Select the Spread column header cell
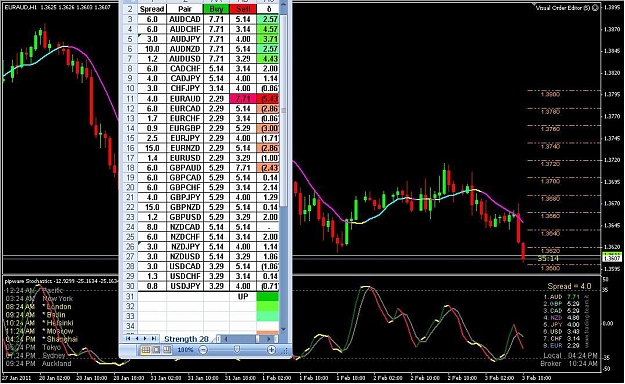Image resolution: width=625 pixels, height=384 pixels. coord(152,9)
